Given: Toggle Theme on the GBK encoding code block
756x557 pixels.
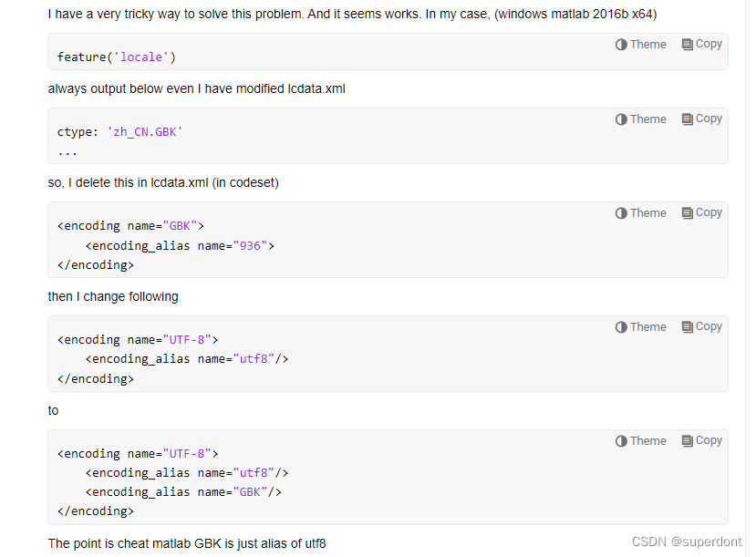Looking at the screenshot, I should click(640, 213).
